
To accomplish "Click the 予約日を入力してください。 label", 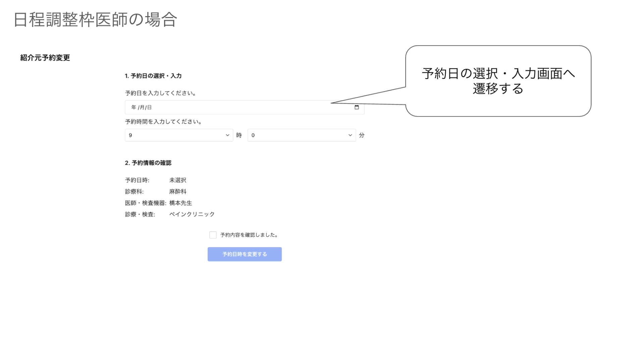I will [161, 93].
